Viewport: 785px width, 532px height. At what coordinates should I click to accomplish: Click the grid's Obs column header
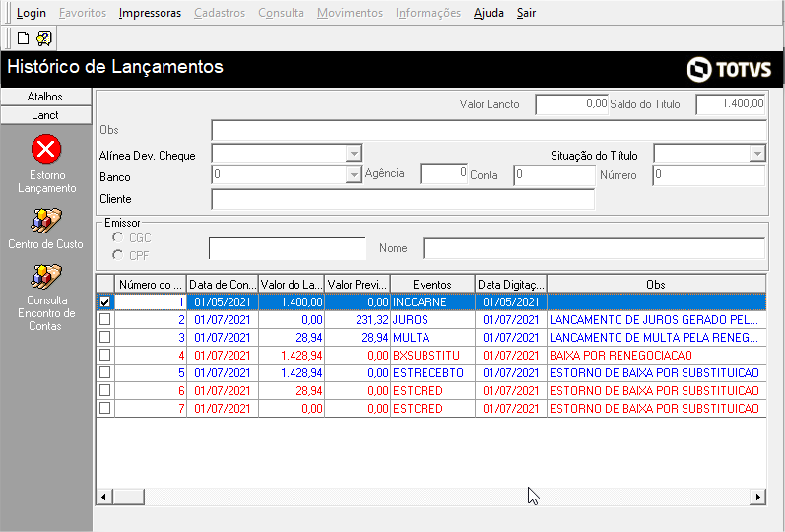(x=656, y=285)
